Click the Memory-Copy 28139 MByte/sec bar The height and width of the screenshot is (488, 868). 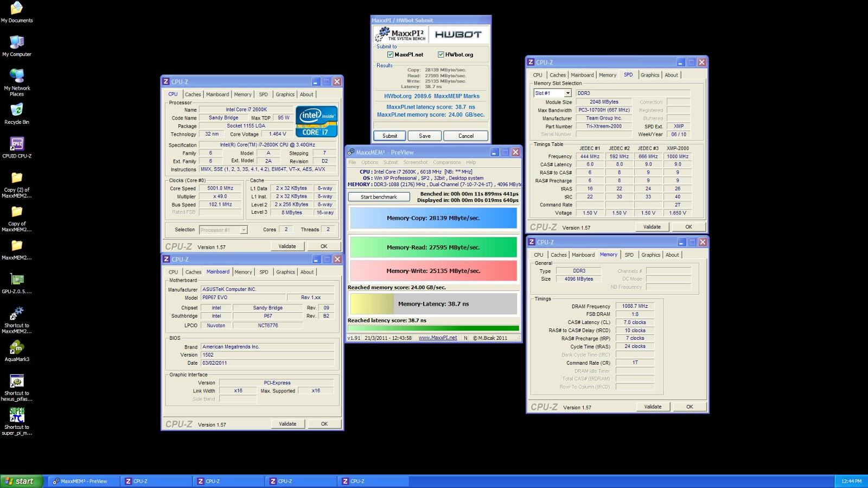pos(433,218)
